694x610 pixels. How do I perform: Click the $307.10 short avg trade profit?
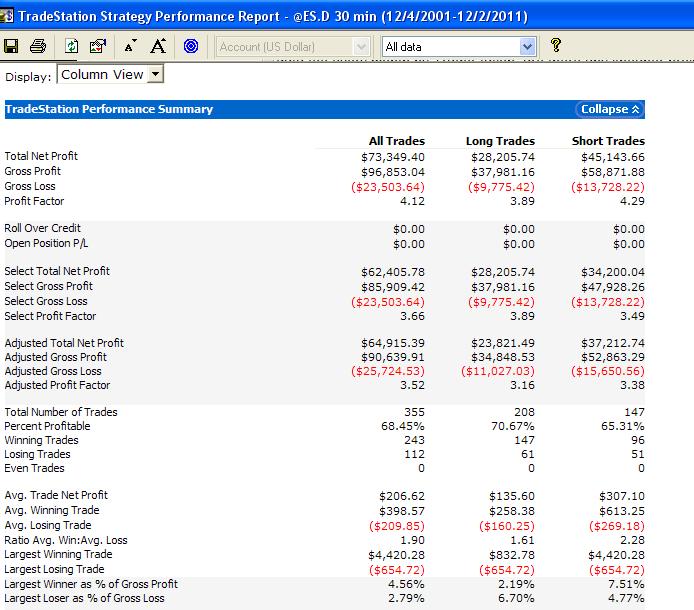622,496
